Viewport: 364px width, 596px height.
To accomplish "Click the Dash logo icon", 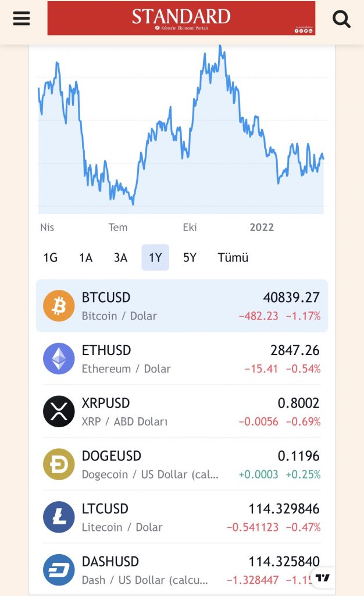I will [59, 570].
